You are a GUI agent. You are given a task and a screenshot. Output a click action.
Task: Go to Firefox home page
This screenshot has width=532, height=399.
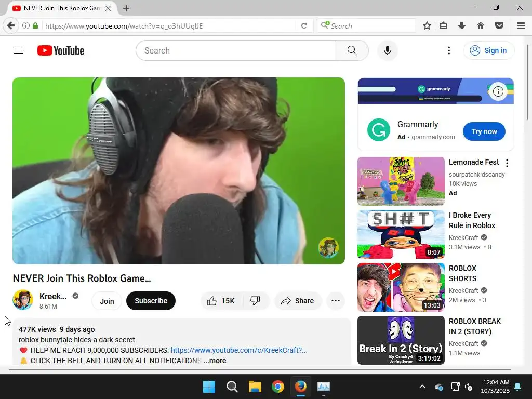481,26
